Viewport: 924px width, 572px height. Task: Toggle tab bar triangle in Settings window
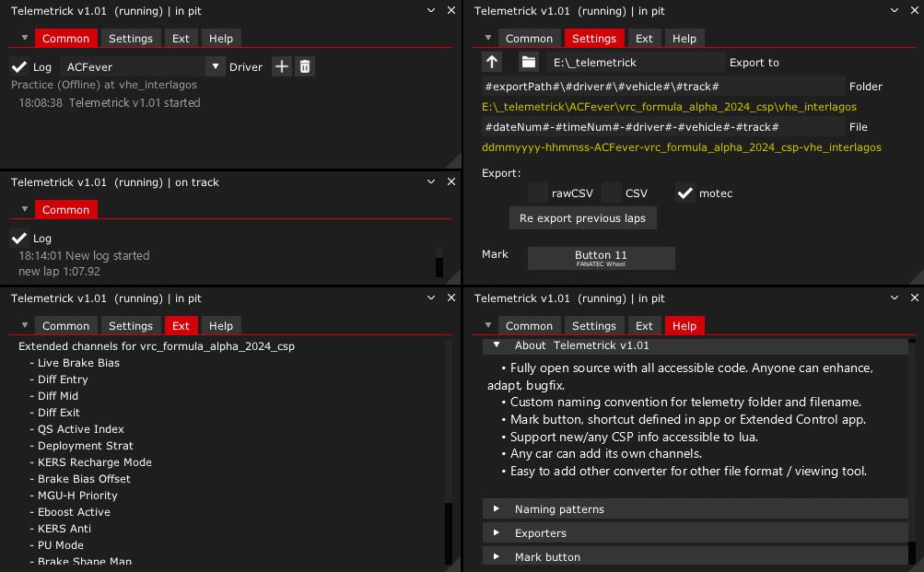488,38
